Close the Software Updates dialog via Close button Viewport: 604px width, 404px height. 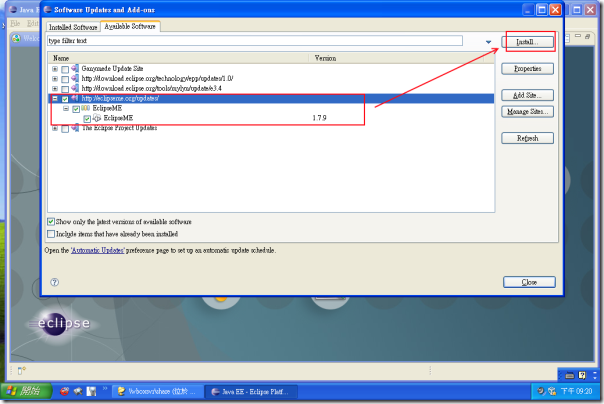click(529, 282)
